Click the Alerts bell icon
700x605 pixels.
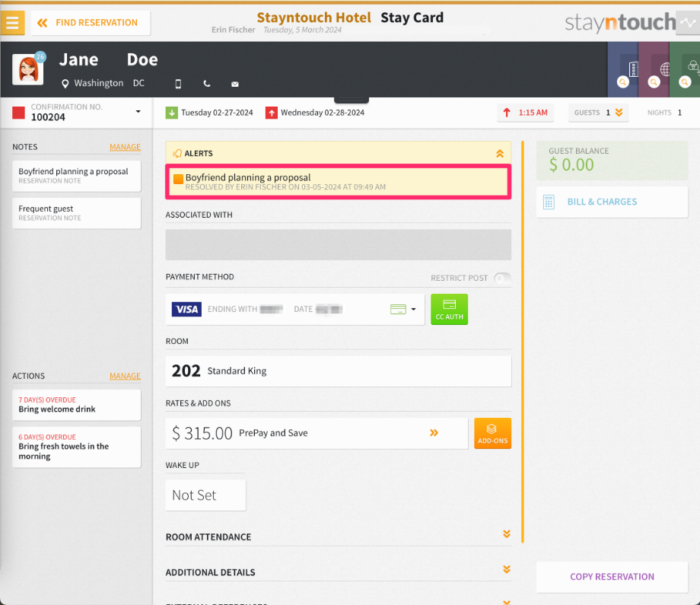point(177,153)
